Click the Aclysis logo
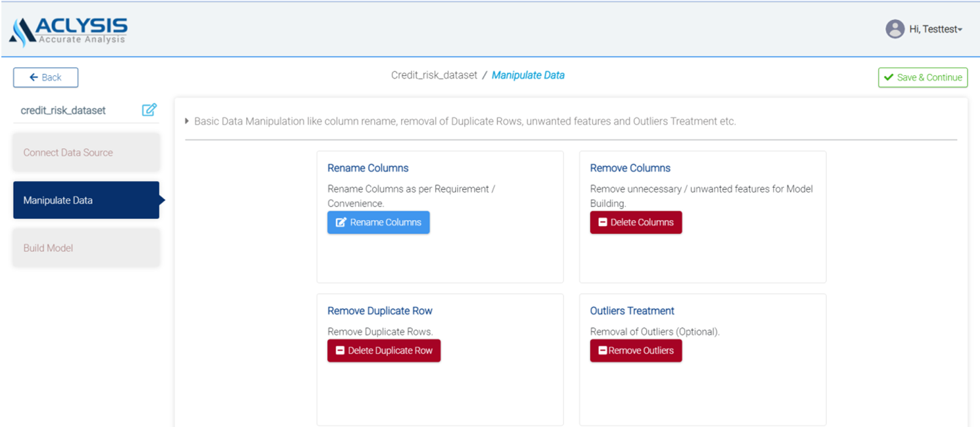 coord(68,32)
